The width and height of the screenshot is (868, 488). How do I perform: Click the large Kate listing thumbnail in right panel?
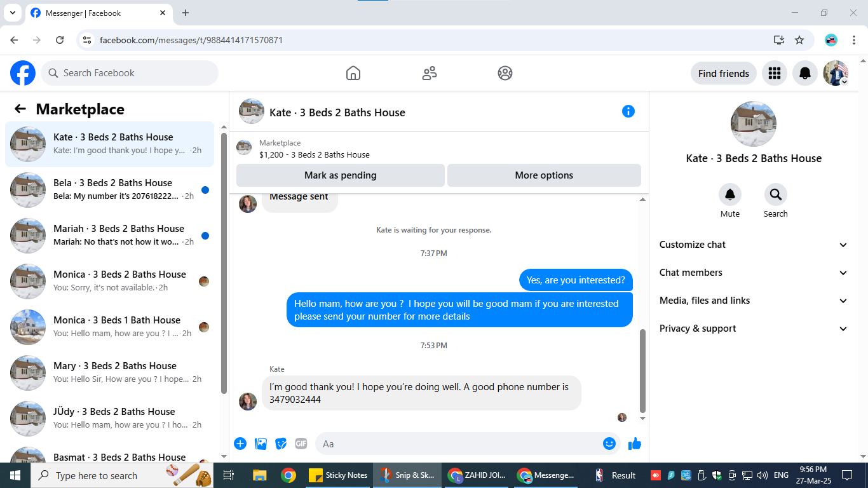click(754, 124)
